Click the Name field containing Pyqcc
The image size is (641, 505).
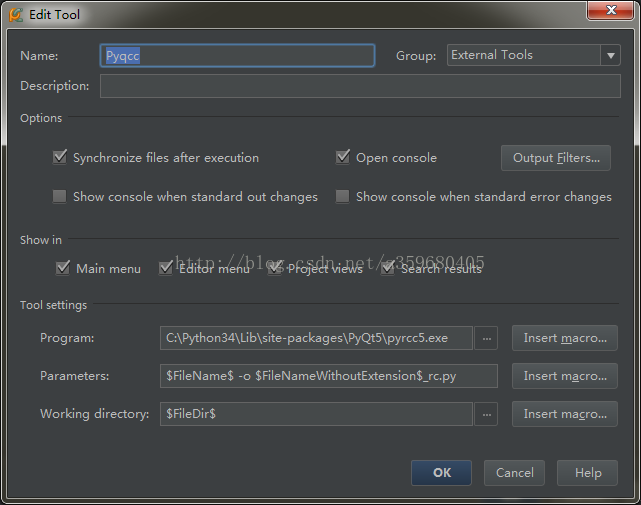click(237, 56)
